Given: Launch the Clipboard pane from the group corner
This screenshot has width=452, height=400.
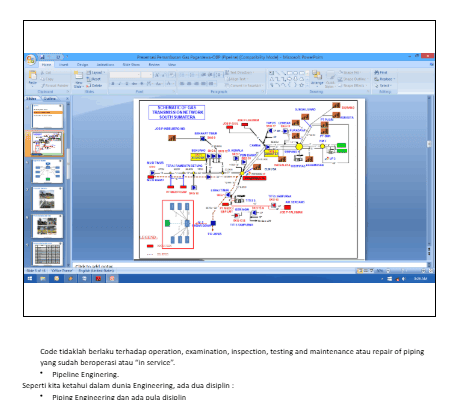Looking at the screenshot, I should point(68,91).
